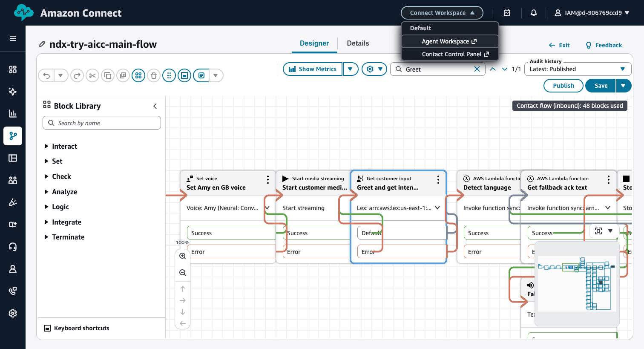This screenshot has width=644, height=349.
Task: Focus the Block Library search field
Action: [102, 123]
